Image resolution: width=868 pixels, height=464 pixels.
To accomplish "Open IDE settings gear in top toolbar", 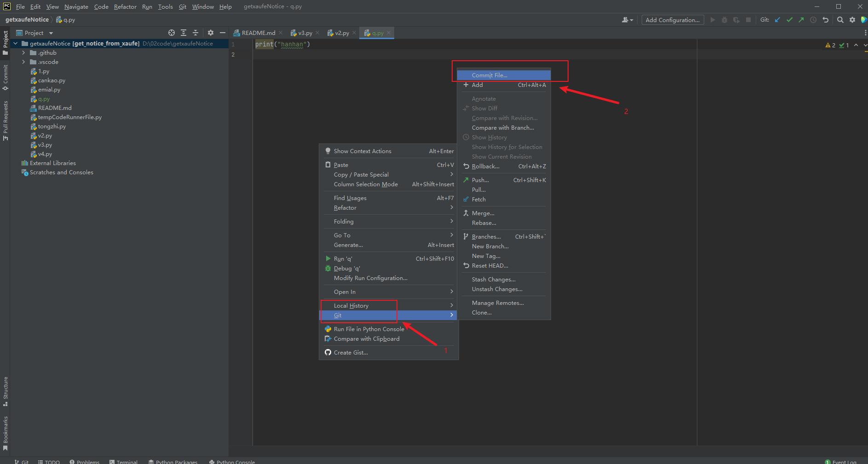I will (x=852, y=20).
